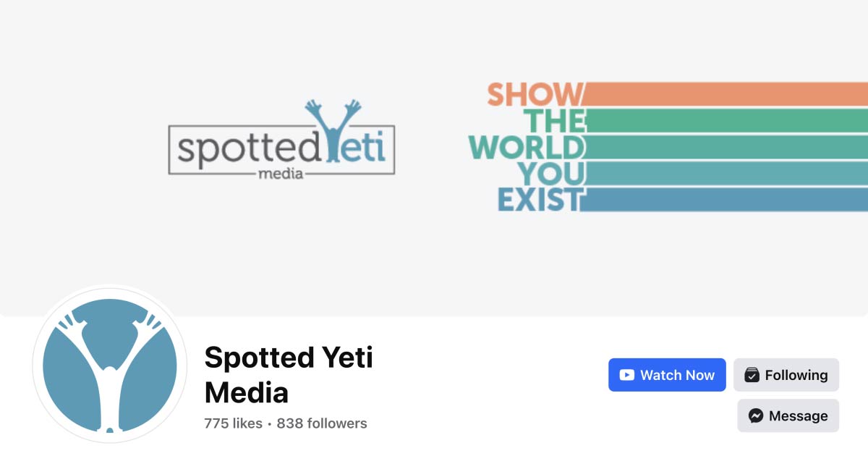Open the Message button

click(788, 415)
